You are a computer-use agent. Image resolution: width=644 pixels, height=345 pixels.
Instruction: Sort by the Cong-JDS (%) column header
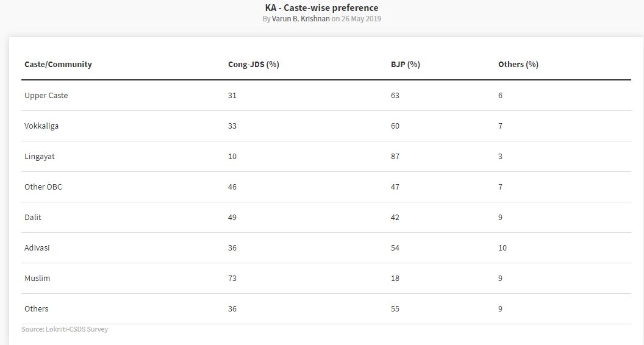[254, 65]
